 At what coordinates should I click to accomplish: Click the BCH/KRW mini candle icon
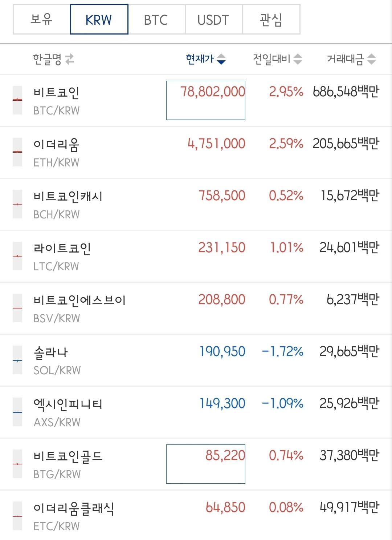pos(17,204)
